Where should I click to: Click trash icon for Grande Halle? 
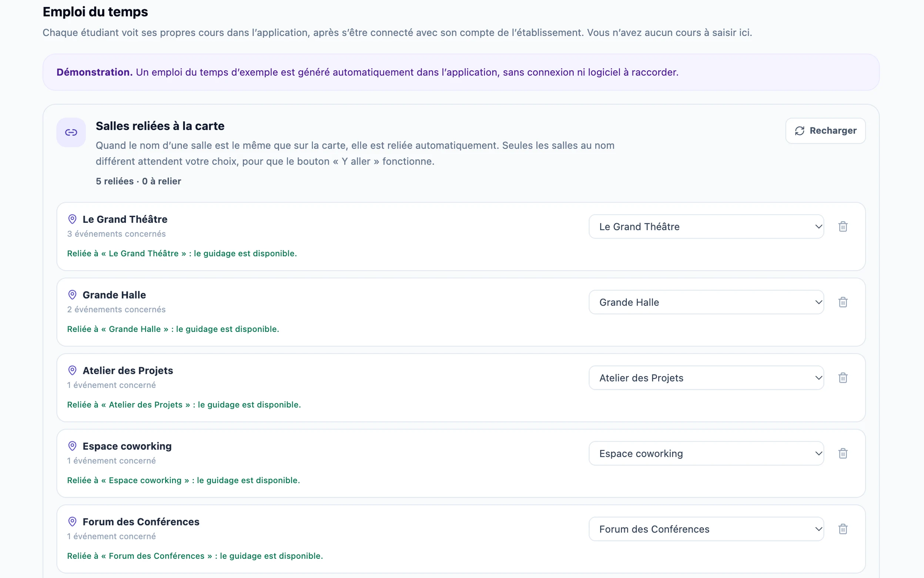843,302
